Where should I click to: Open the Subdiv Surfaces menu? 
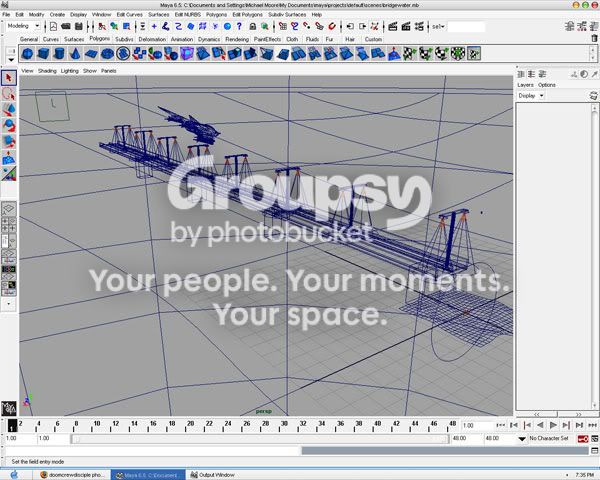(287, 15)
